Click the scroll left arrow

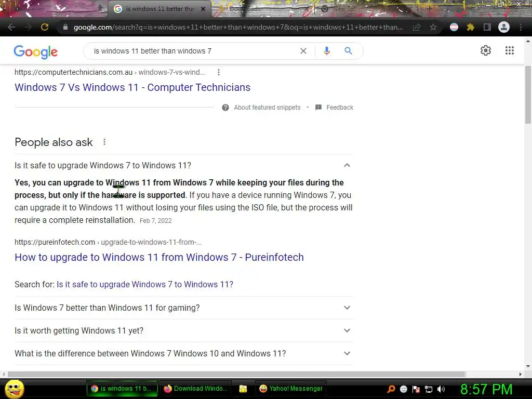(x=4, y=374)
